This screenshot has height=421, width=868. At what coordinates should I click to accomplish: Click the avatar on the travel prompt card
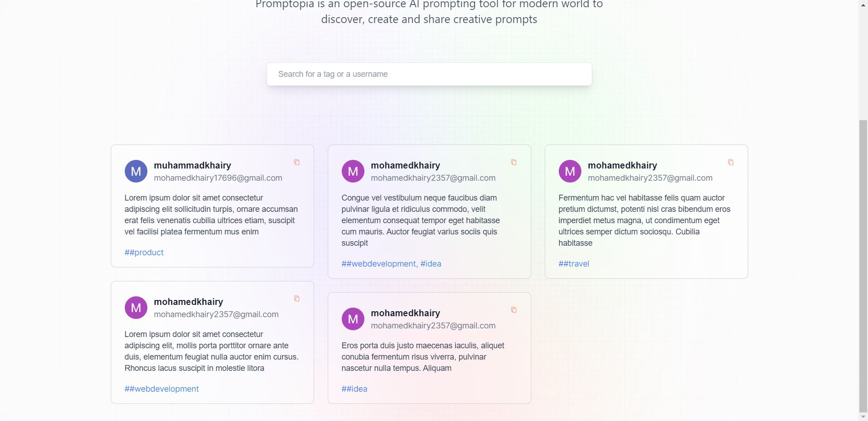(570, 171)
